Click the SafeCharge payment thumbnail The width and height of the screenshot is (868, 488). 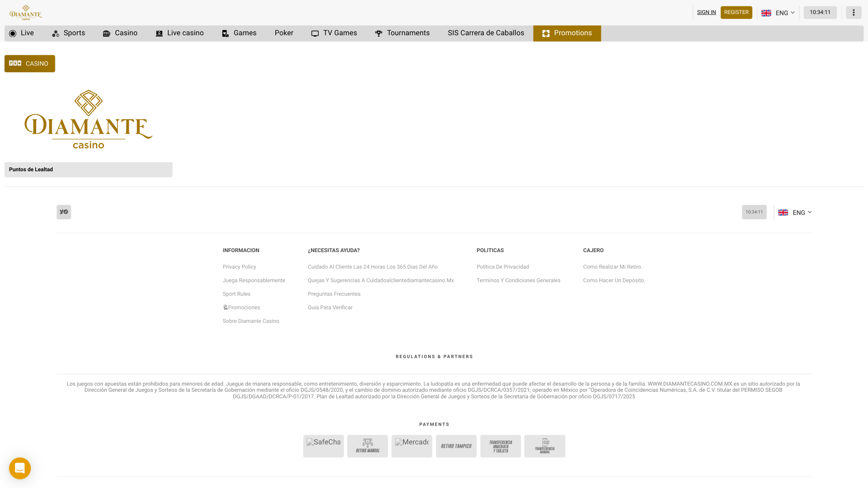click(323, 446)
